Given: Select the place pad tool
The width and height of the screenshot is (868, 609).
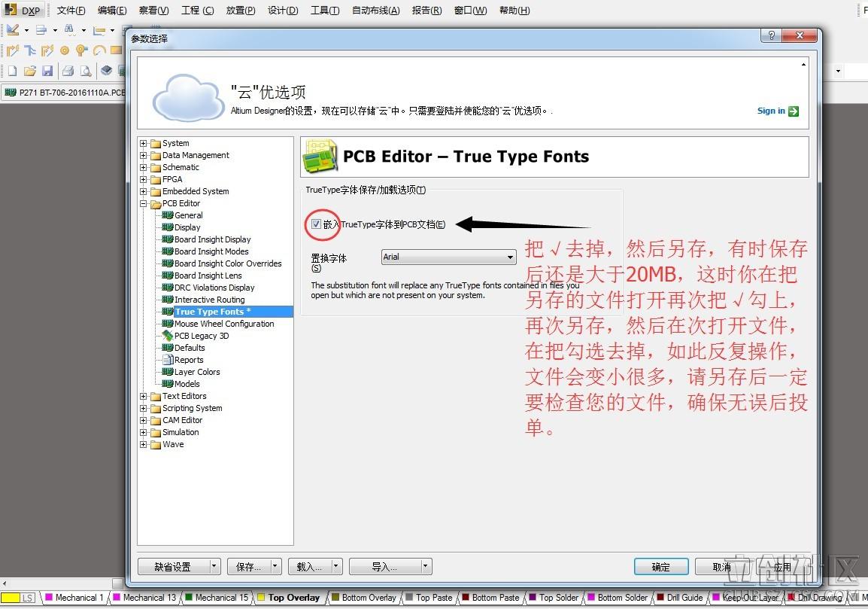Looking at the screenshot, I should point(64,50).
